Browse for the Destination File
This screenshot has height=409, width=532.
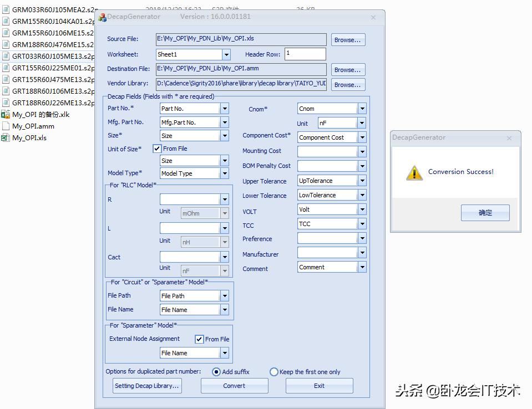[348, 69]
